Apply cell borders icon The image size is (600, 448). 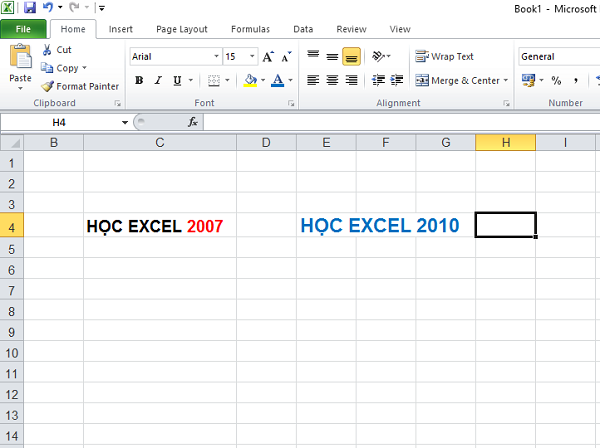click(x=214, y=80)
